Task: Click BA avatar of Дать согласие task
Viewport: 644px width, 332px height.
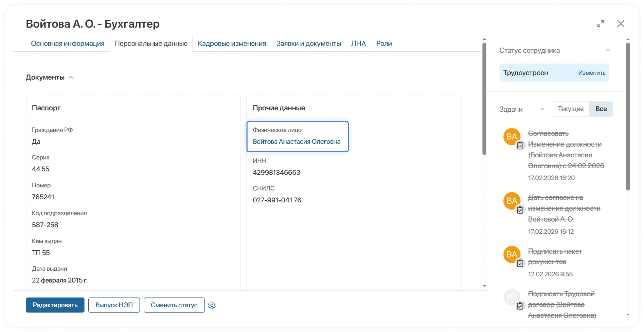Action: click(511, 201)
